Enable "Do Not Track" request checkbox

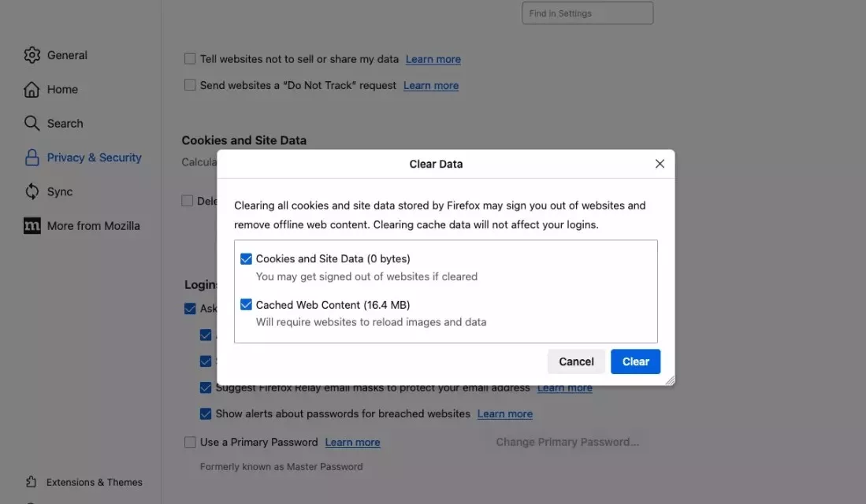[190, 85]
